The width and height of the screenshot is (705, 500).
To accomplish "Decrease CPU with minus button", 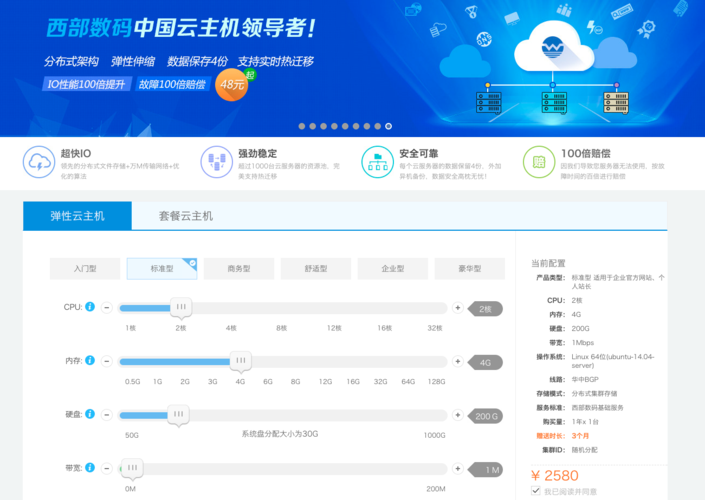I will click(107, 308).
